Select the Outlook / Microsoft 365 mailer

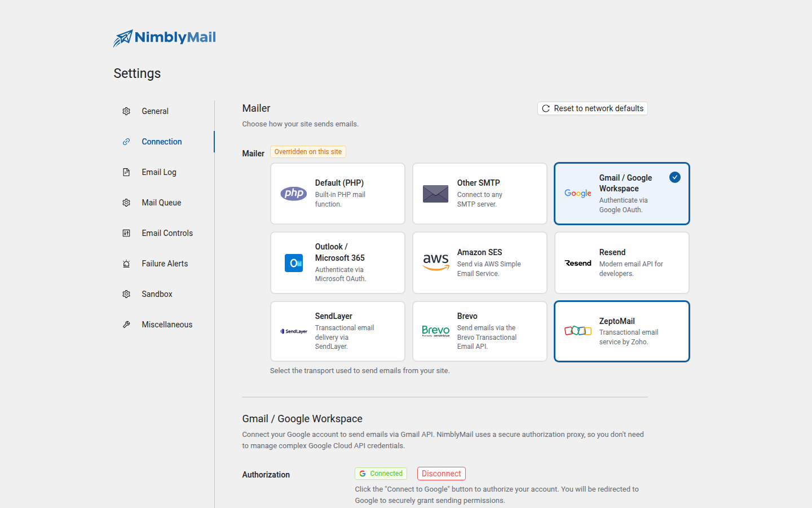tap(338, 263)
